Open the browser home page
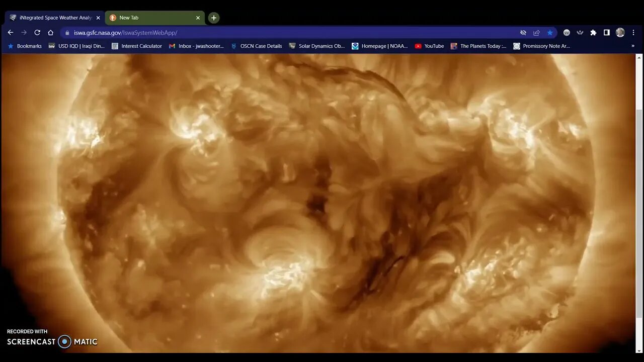 click(x=50, y=32)
